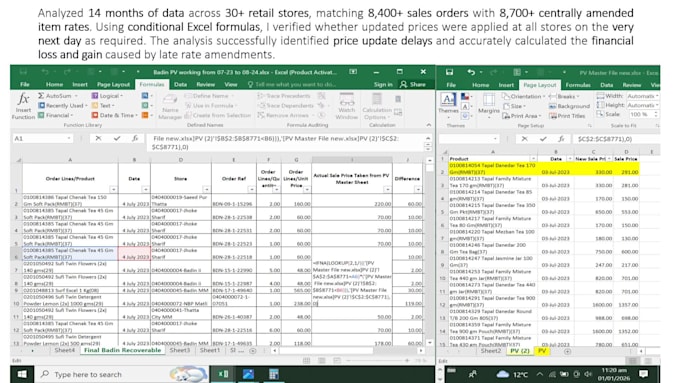Screen dimensions: 680x383
Task: Open Order Lines/Product column filter dropdown
Action: pyautogui.click(x=113, y=190)
